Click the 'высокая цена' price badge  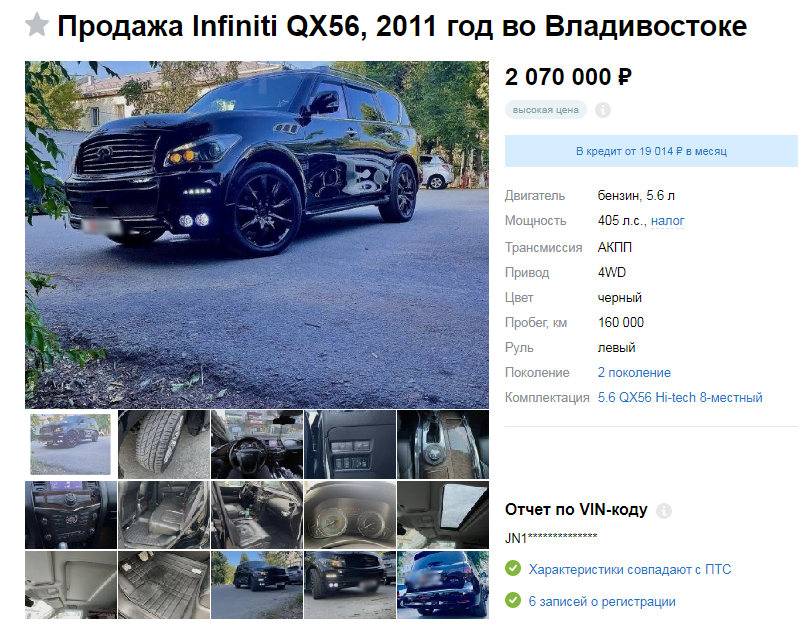pyautogui.click(x=546, y=110)
